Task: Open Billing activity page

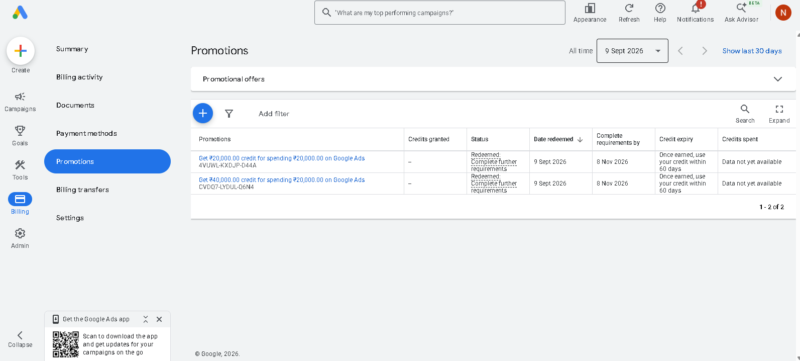Action: click(79, 77)
